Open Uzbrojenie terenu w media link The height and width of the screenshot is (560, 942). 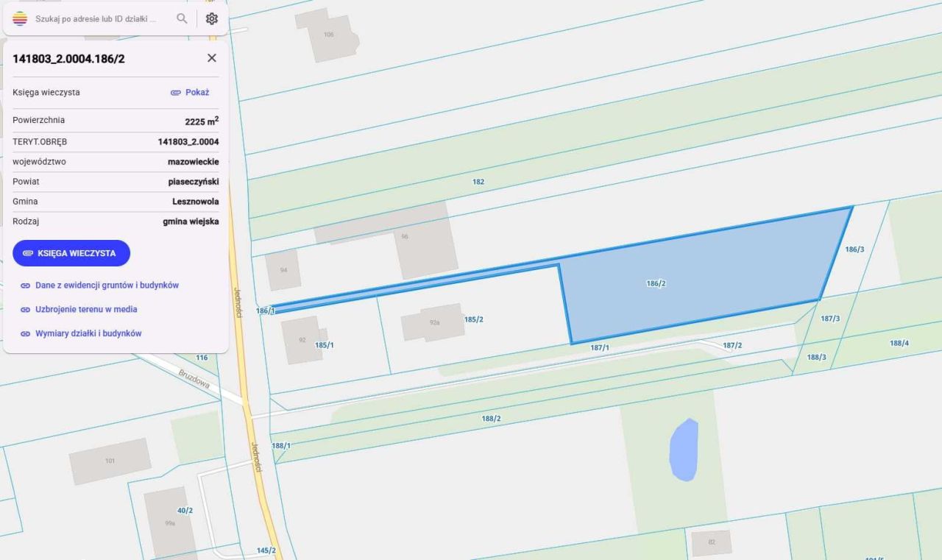pyautogui.click(x=86, y=309)
